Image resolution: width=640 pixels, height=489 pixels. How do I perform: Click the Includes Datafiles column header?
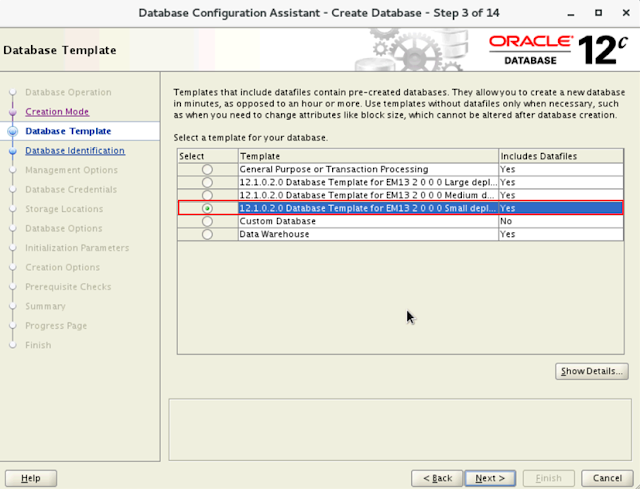(561, 156)
